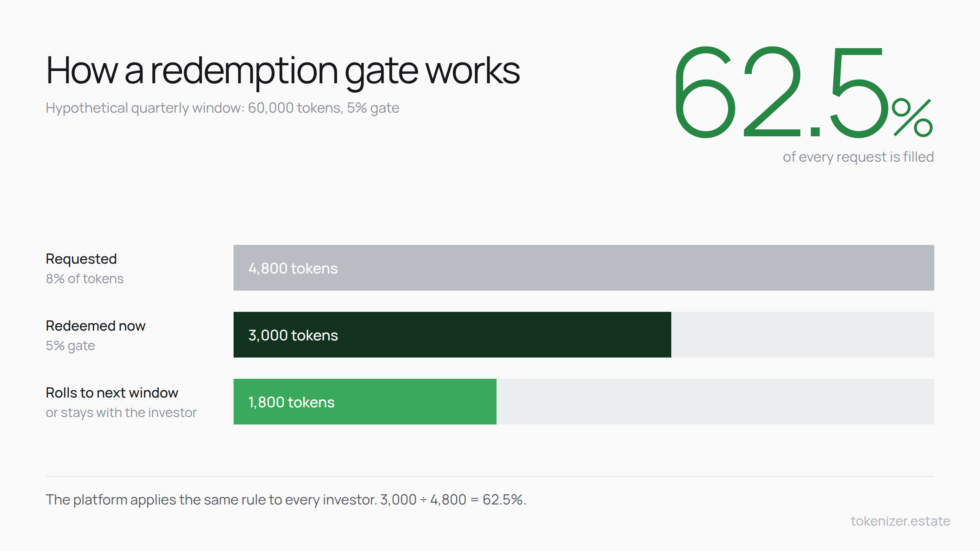The height and width of the screenshot is (551, 980).
Task: Click the large 62.5% figure
Action: click(x=804, y=92)
